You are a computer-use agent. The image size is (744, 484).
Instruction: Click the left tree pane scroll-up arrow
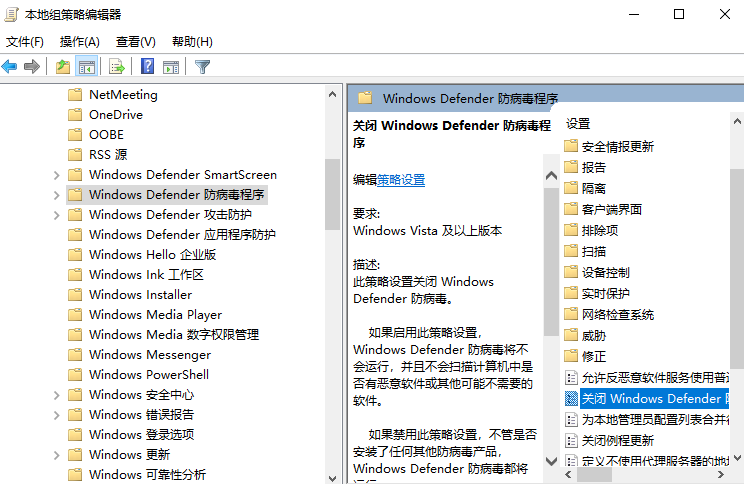point(333,94)
